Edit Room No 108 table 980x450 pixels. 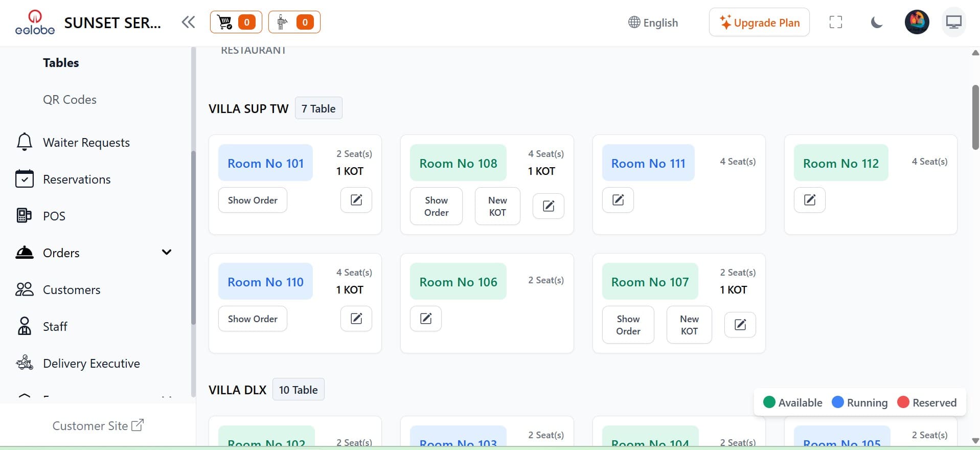pos(549,206)
